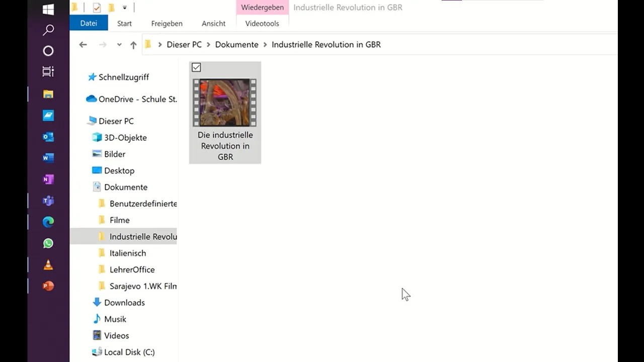Go back with the left arrow button
Screen dimensions: 644x362
(83, 45)
